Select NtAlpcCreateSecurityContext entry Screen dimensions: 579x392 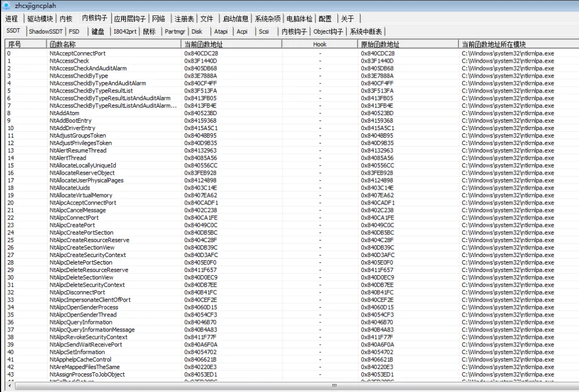[292, 255]
